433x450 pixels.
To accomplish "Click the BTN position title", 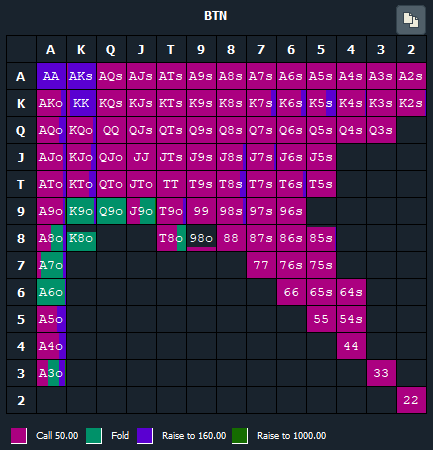I will tap(216, 16).
